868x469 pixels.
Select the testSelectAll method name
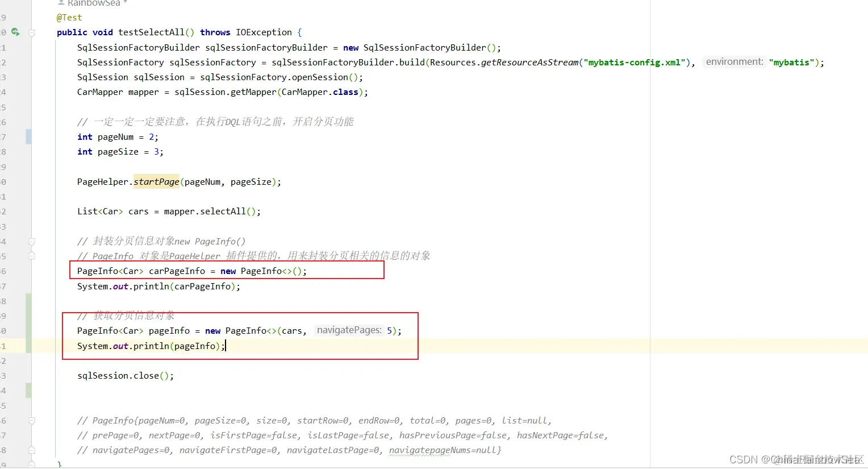pyautogui.click(x=151, y=32)
